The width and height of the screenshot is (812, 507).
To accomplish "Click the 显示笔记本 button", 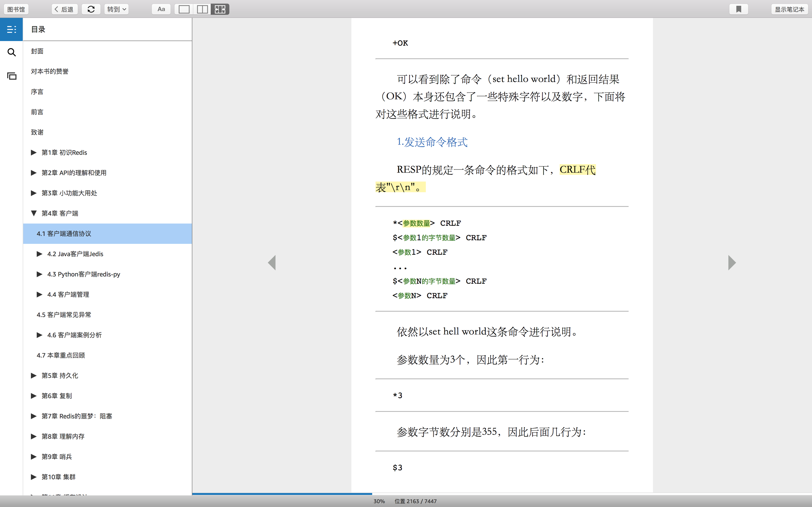I will 789,9.
